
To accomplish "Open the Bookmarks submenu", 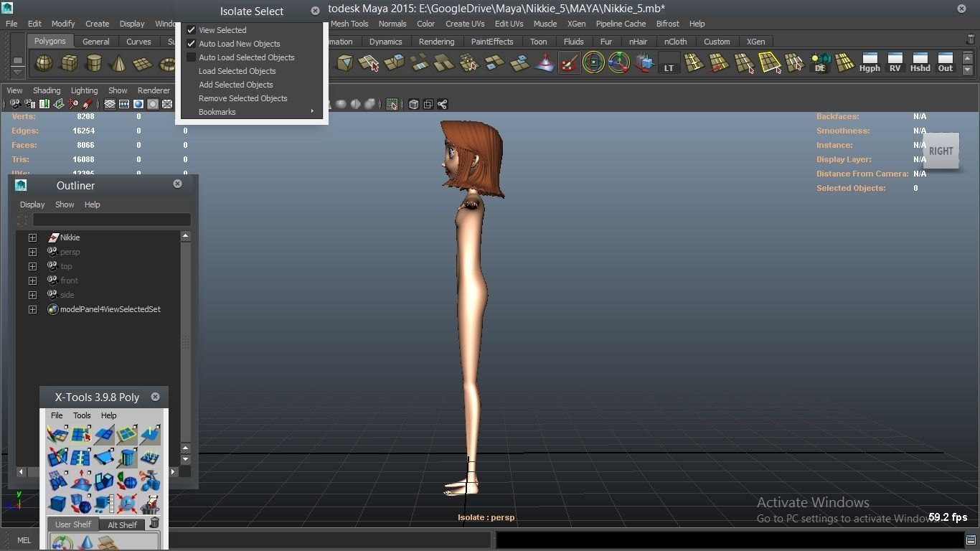I will click(x=252, y=112).
